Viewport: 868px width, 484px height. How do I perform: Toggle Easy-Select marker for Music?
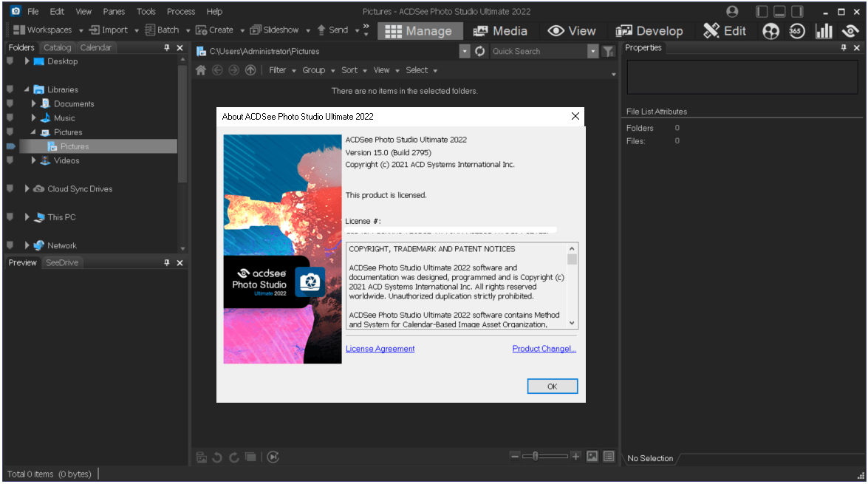pos(10,118)
